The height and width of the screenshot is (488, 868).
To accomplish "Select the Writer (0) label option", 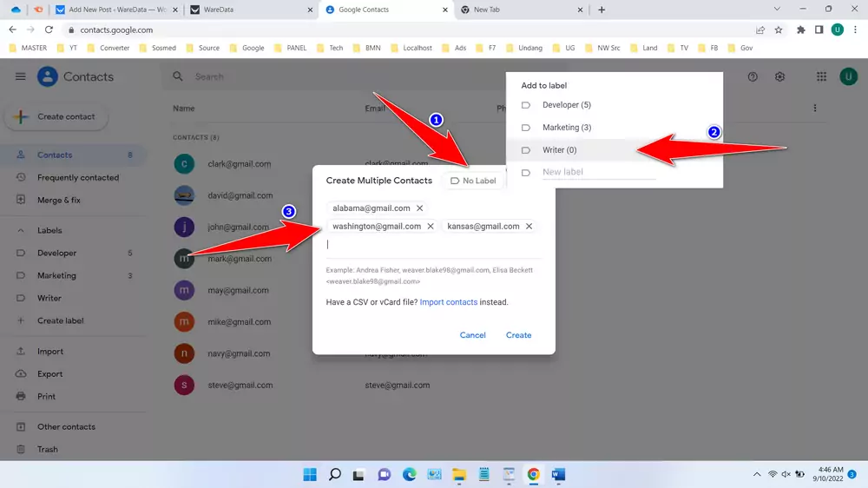I will coord(559,150).
